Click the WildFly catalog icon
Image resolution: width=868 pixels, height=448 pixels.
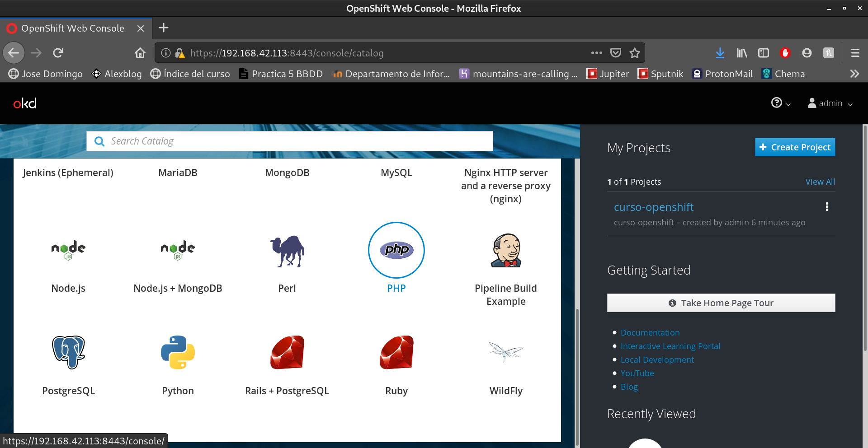[x=506, y=352]
